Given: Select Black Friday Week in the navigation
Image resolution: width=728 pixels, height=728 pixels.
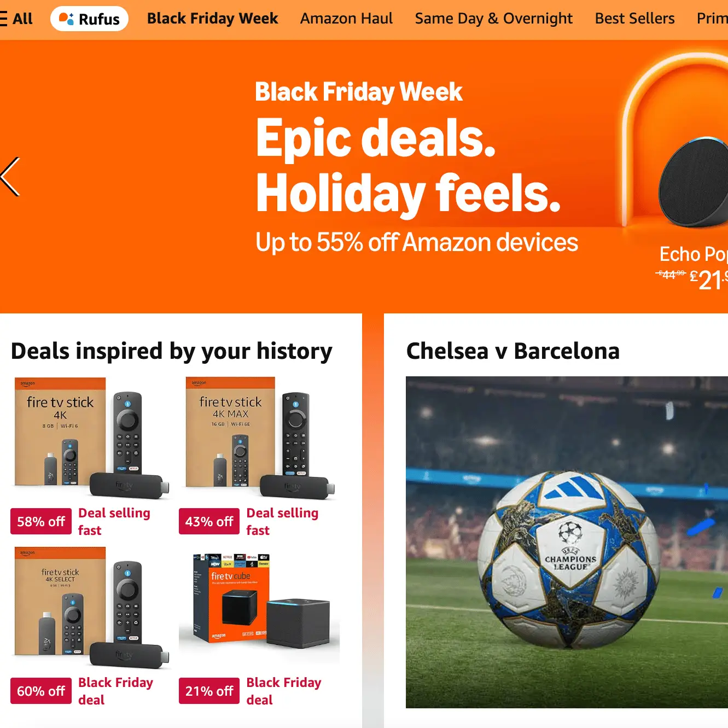Looking at the screenshot, I should [x=212, y=18].
